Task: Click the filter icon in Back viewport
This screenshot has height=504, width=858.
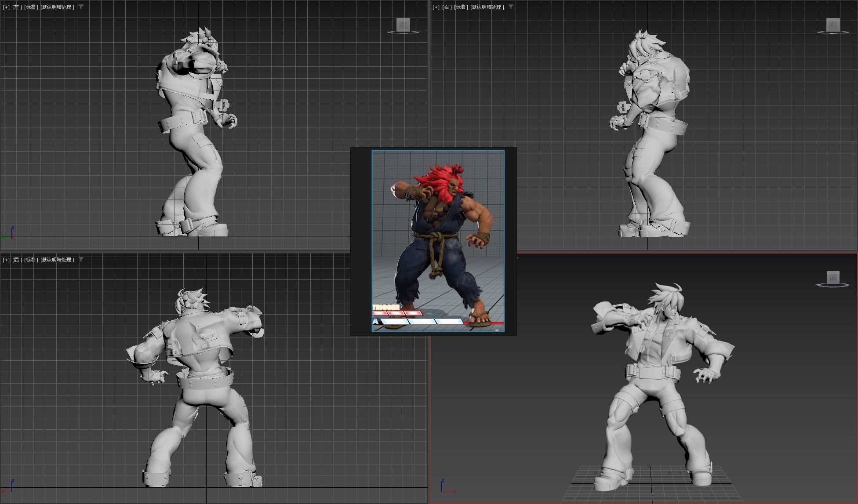Action: coord(81,260)
